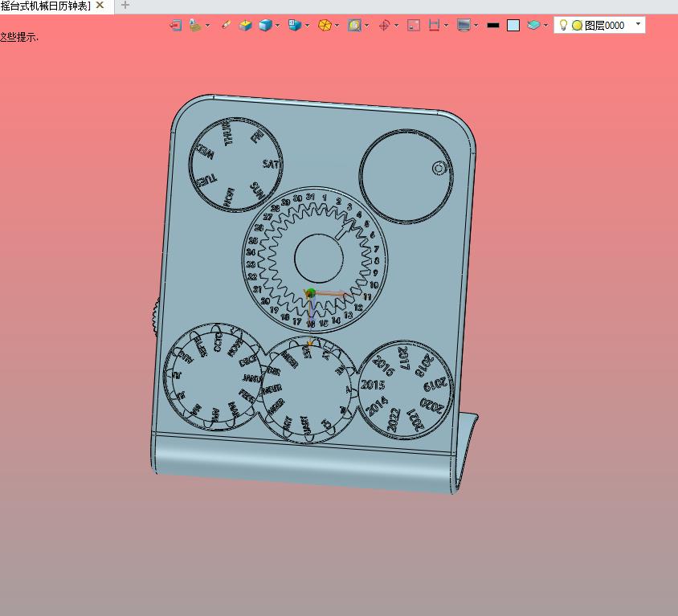
Task: Expand the view orientation dropdown arrow
Action: (x=307, y=26)
